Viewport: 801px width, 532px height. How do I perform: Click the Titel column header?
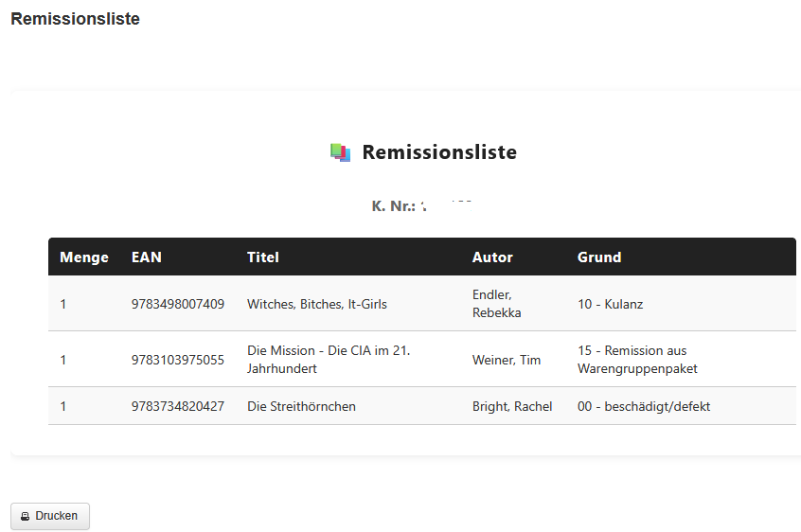tap(263, 257)
